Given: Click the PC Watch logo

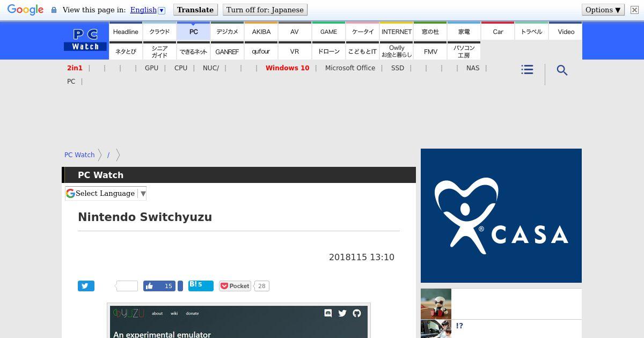Looking at the screenshot, I should (85, 40).
